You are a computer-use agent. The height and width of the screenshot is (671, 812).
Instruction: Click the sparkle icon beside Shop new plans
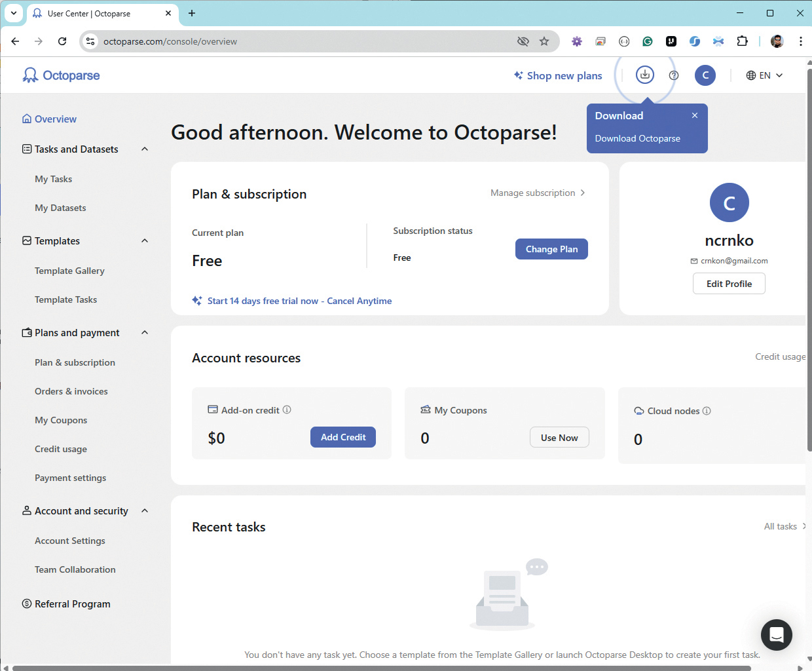(519, 75)
